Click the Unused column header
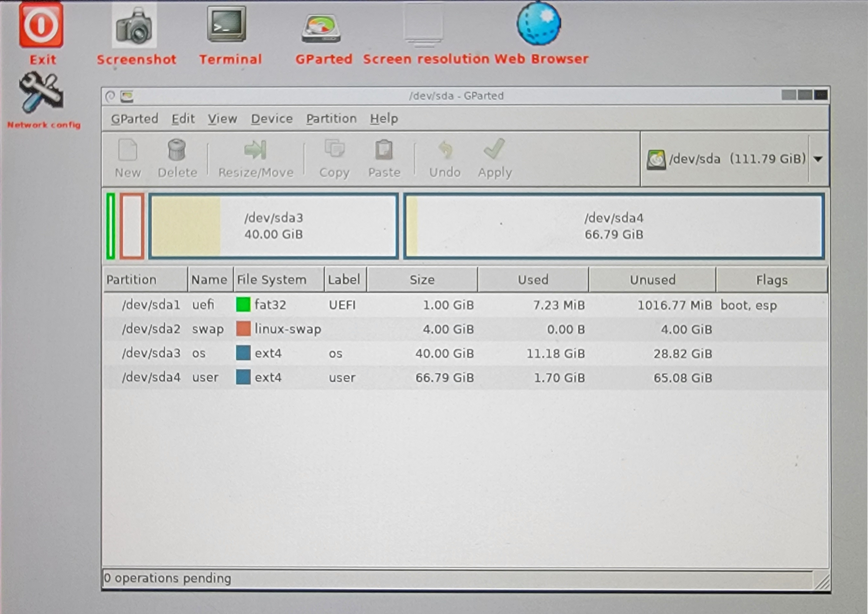The width and height of the screenshot is (868, 614). [652, 280]
